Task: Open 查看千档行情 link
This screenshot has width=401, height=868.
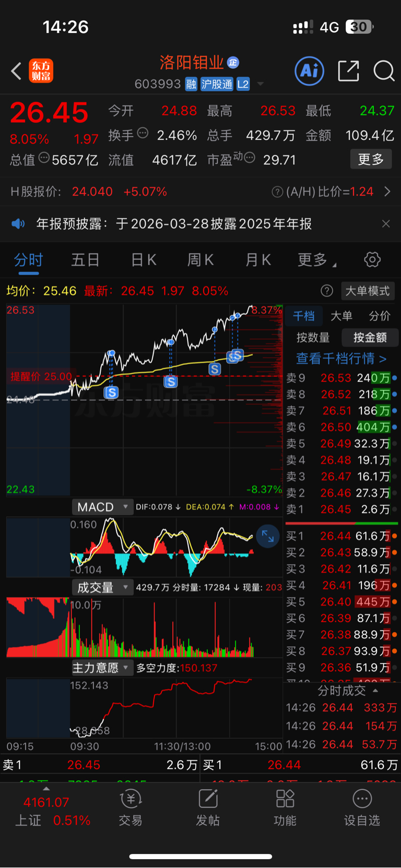Action: (x=341, y=359)
